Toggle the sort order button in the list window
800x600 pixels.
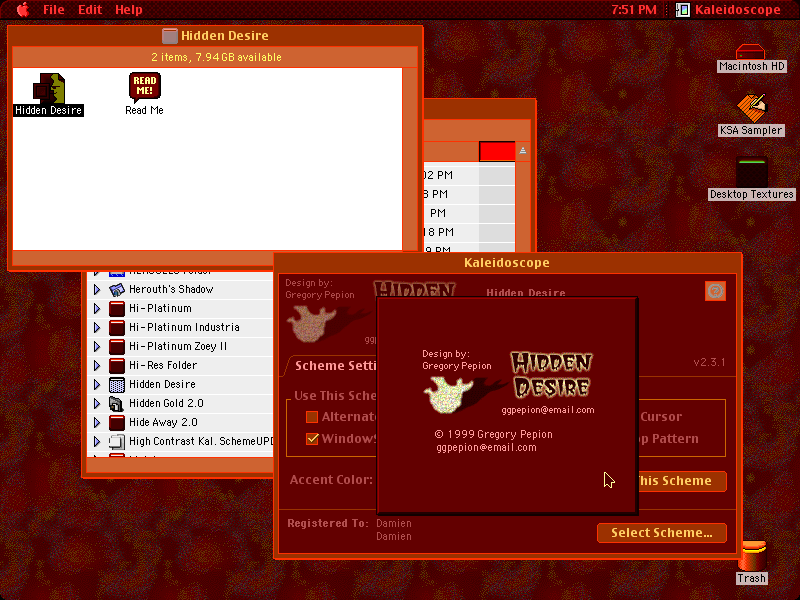click(x=522, y=151)
